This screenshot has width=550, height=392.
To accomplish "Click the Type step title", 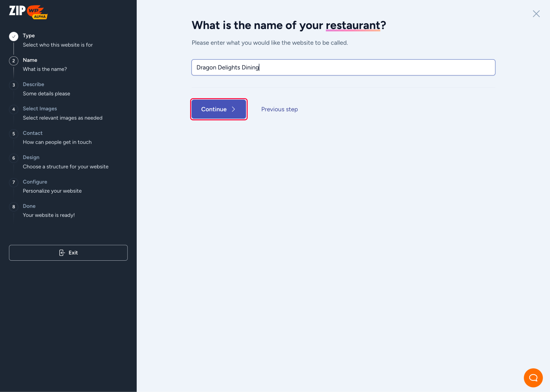I will coord(29,36).
